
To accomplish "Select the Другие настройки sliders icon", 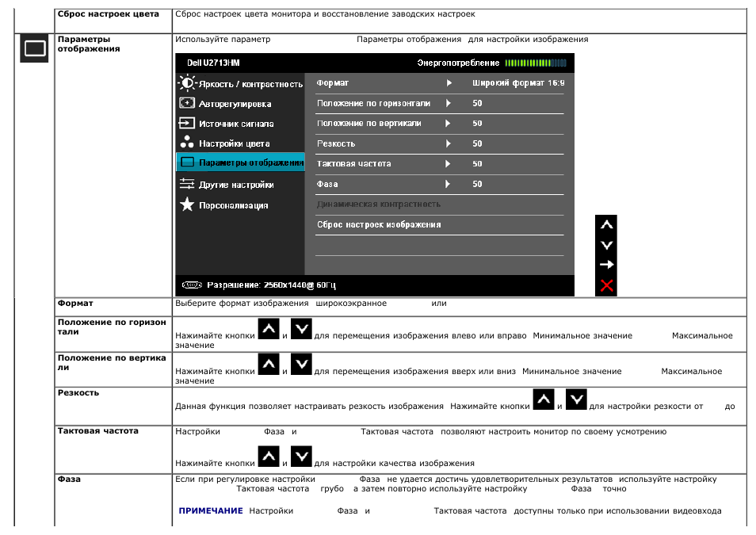I will [186, 183].
